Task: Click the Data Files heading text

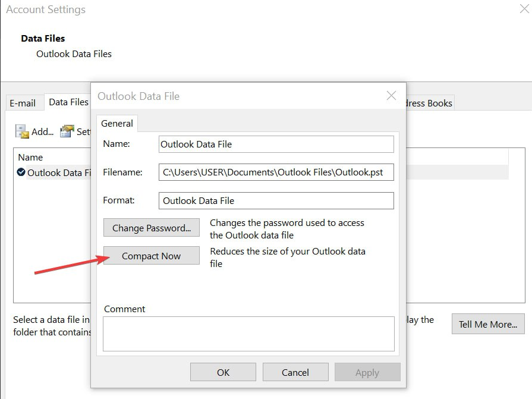Action: coord(43,38)
